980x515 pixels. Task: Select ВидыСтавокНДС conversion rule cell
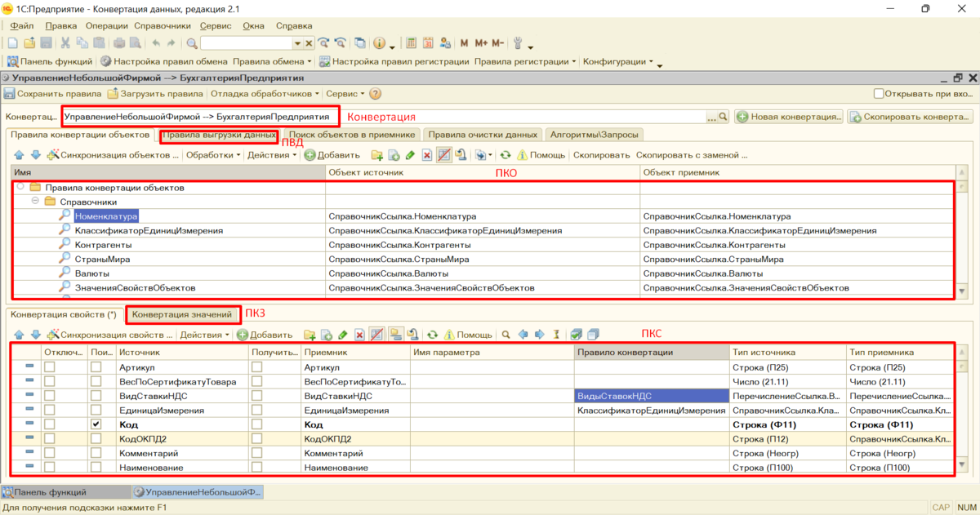pyautogui.click(x=652, y=396)
